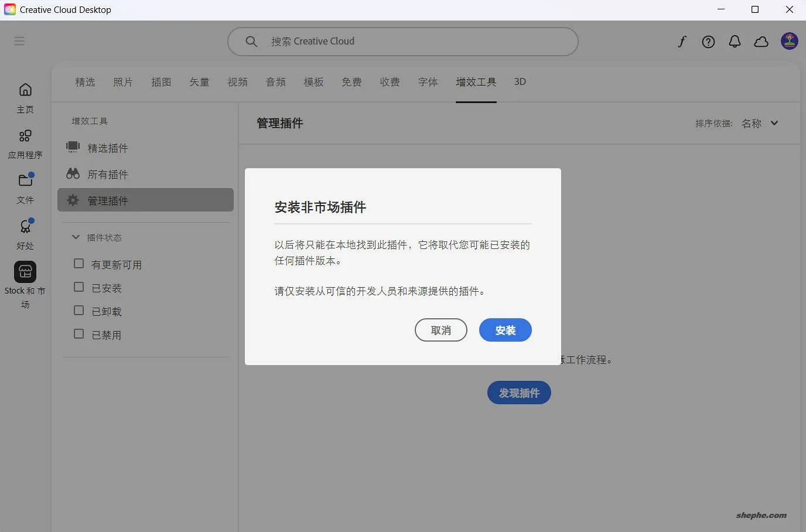Switch to the 矢量 tab
Image resolution: width=806 pixels, height=532 pixels.
point(199,82)
